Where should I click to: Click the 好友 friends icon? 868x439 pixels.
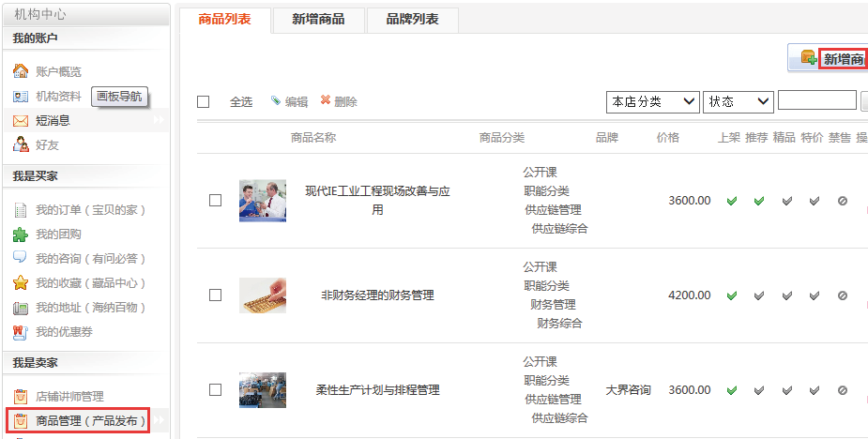click(x=21, y=144)
